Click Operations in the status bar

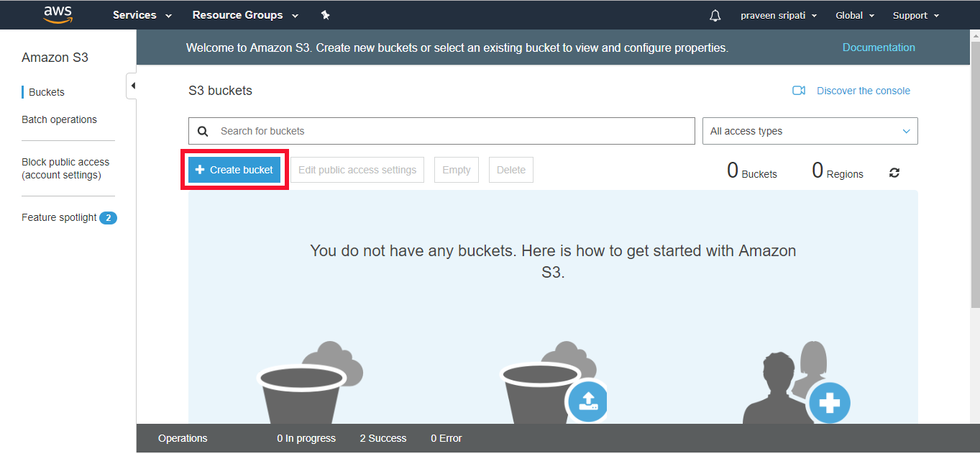(183, 438)
